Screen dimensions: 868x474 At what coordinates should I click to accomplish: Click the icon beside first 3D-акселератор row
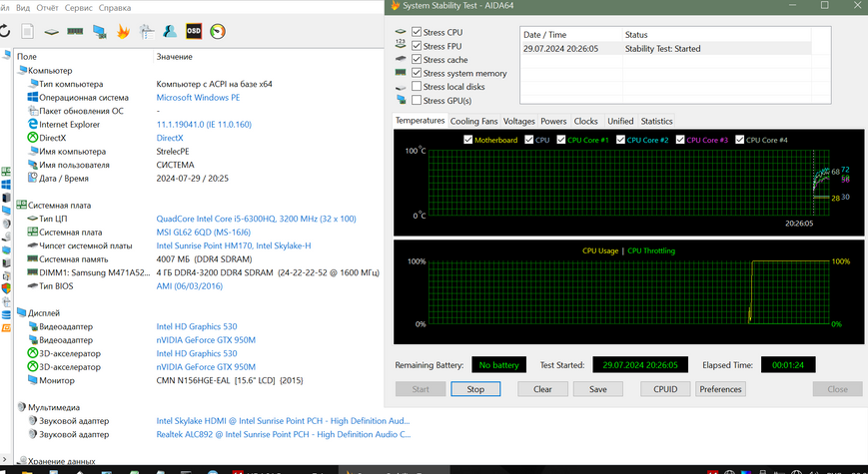pos(33,353)
